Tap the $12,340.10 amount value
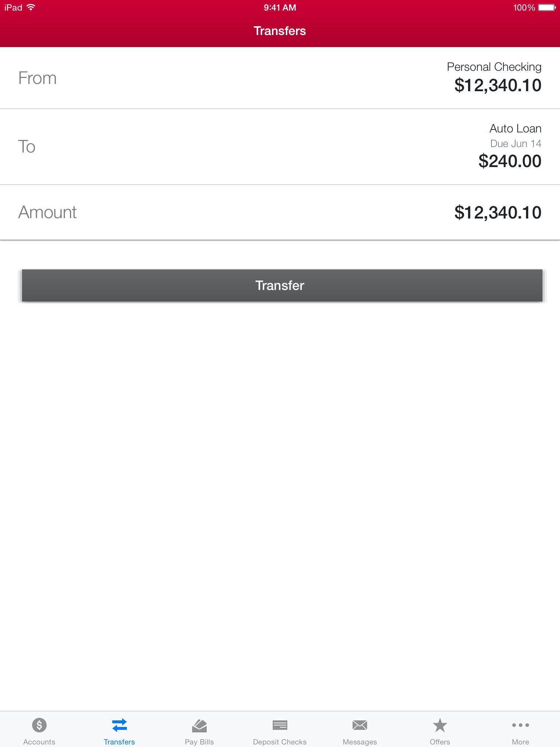 (498, 212)
